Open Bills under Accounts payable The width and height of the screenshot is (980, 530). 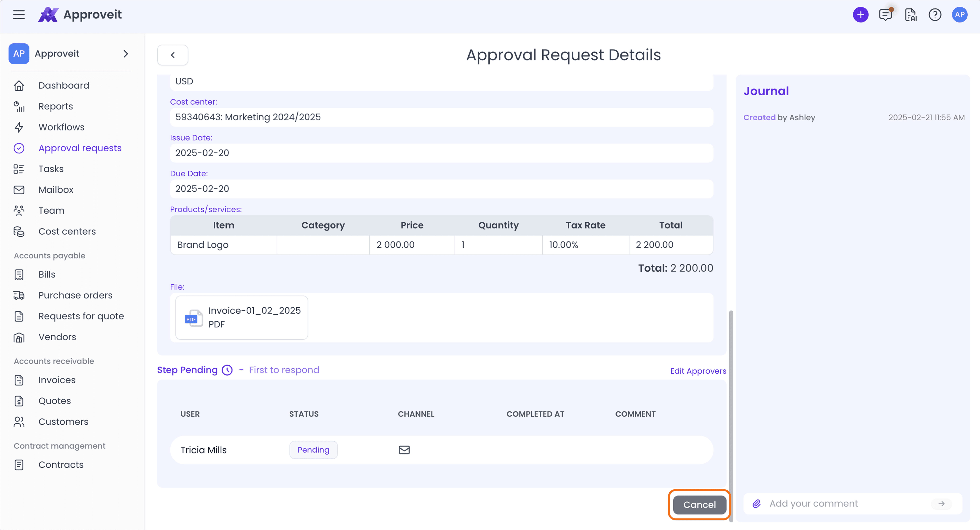point(47,275)
